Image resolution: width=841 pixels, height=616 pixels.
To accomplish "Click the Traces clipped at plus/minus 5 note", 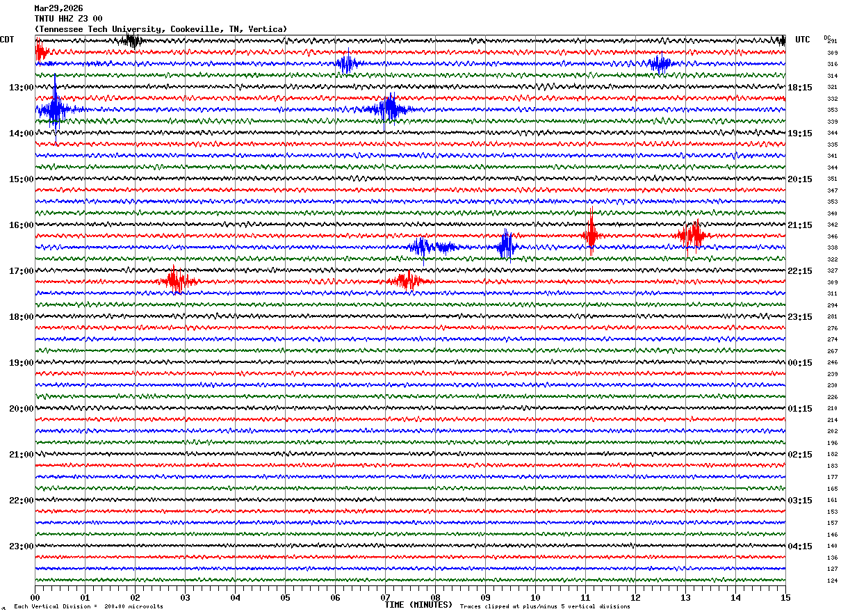I will point(545,607).
